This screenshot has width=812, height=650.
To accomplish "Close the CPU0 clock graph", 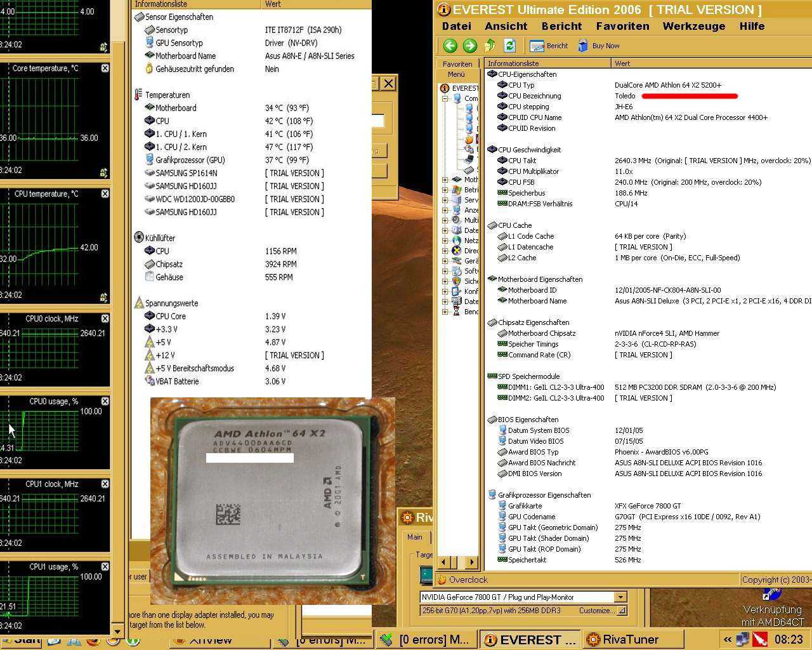I will click(x=105, y=319).
